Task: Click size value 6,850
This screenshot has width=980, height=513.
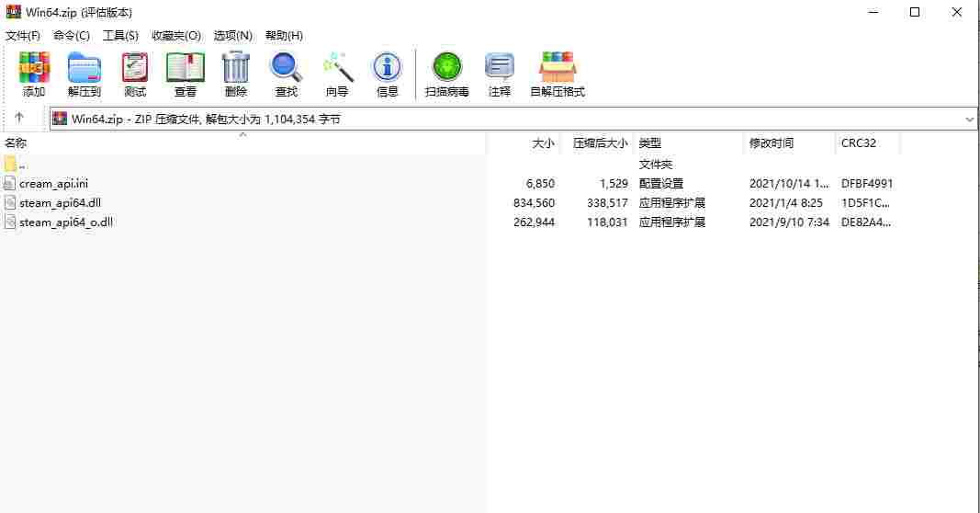Action: coord(540,184)
